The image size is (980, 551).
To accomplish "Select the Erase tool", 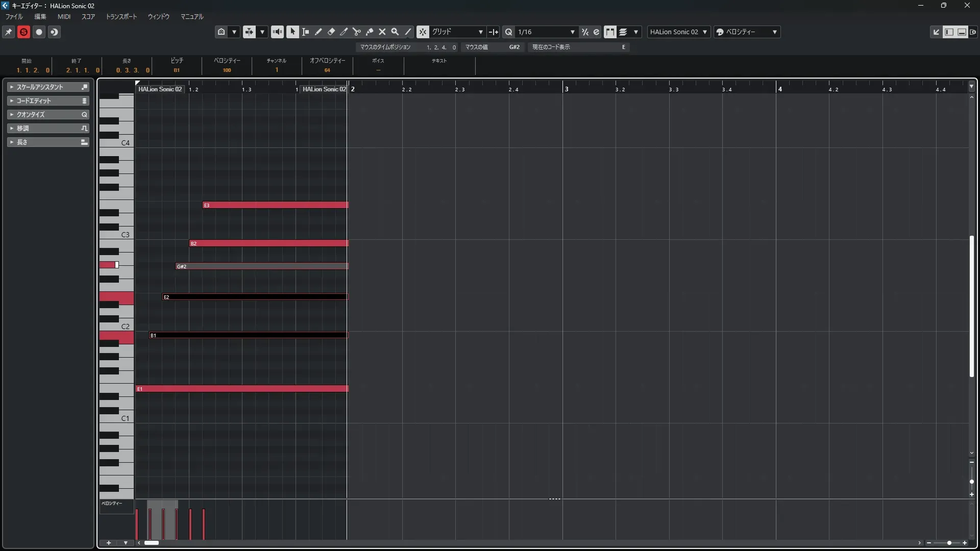I will tap(331, 32).
